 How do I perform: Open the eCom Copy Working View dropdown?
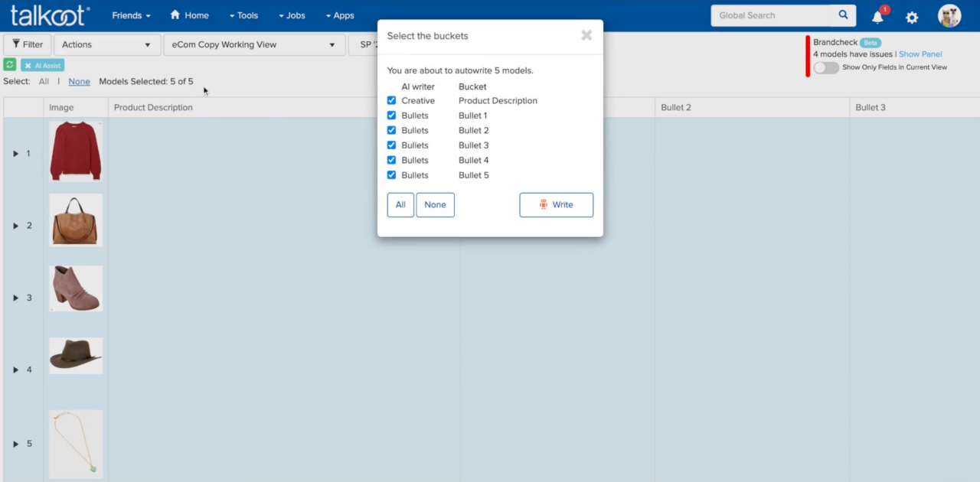coord(253,44)
